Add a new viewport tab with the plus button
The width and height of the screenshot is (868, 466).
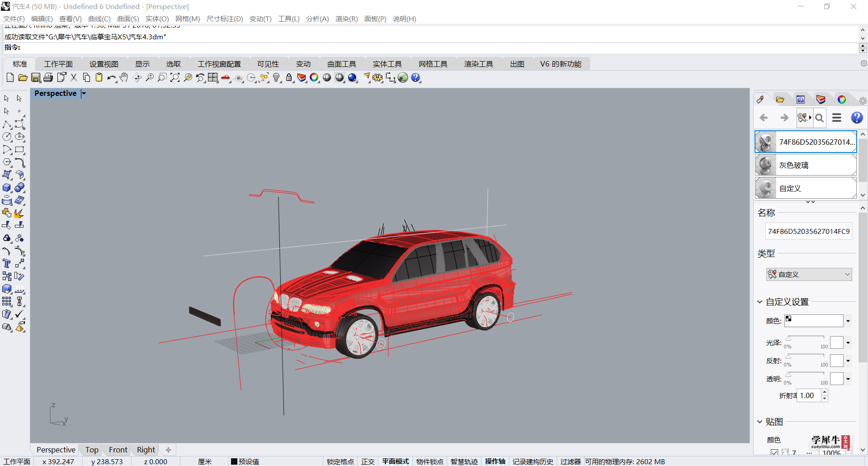[168, 450]
